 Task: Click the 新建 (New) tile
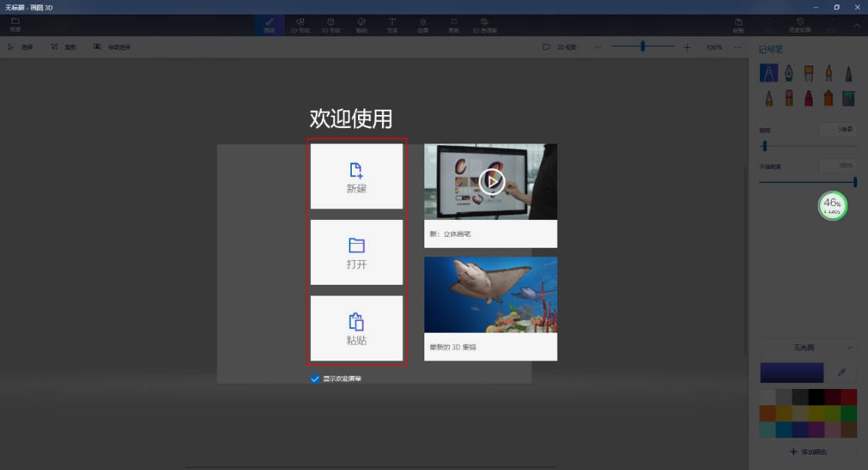pyautogui.click(x=356, y=176)
